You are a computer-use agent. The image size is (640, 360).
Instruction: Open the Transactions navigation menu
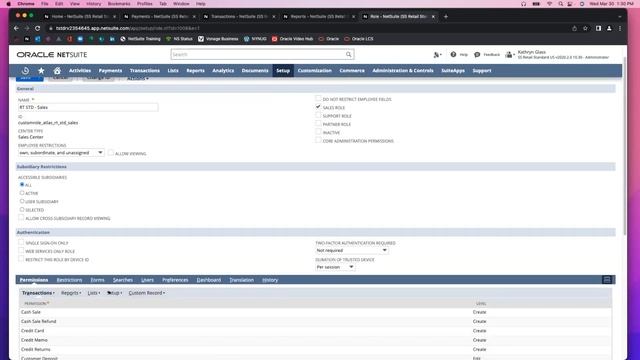[x=144, y=71]
